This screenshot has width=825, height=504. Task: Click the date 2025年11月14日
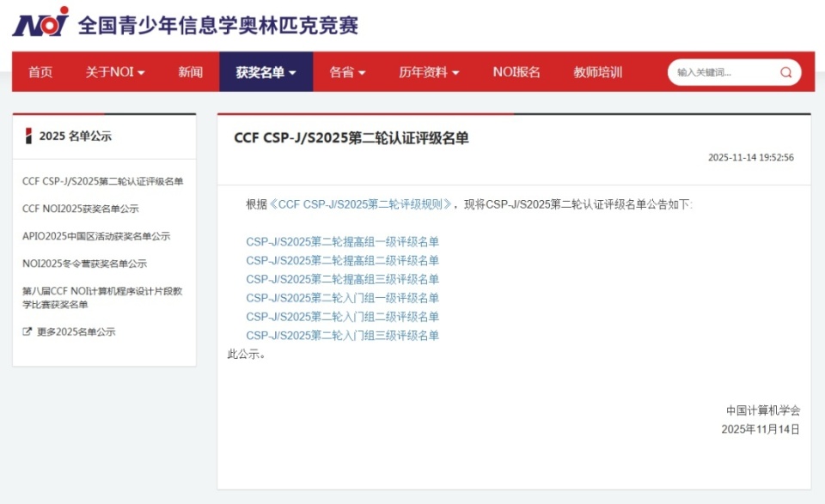(x=761, y=429)
